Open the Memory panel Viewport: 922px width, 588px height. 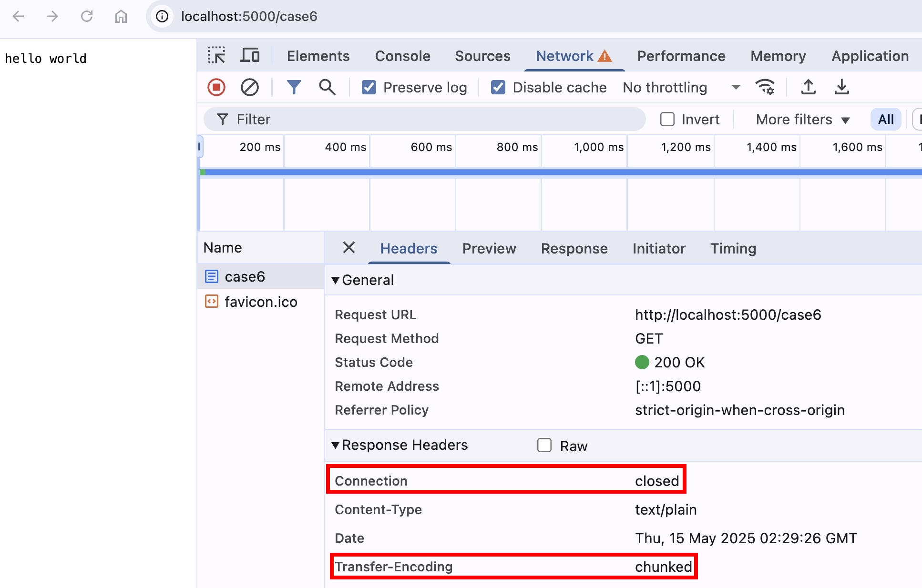coord(778,56)
